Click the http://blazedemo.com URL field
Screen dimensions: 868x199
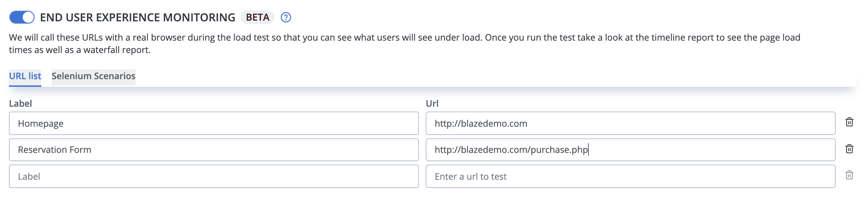click(x=630, y=123)
